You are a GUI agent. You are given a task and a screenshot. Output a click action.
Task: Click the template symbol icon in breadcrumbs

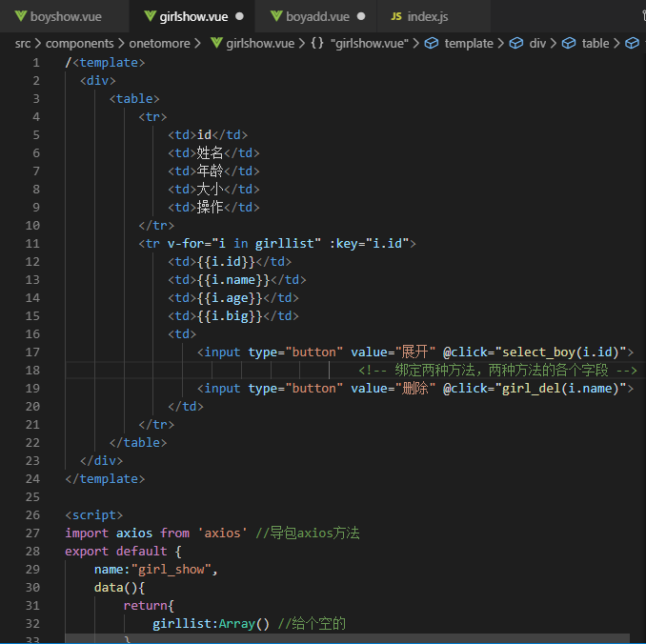[x=432, y=43]
